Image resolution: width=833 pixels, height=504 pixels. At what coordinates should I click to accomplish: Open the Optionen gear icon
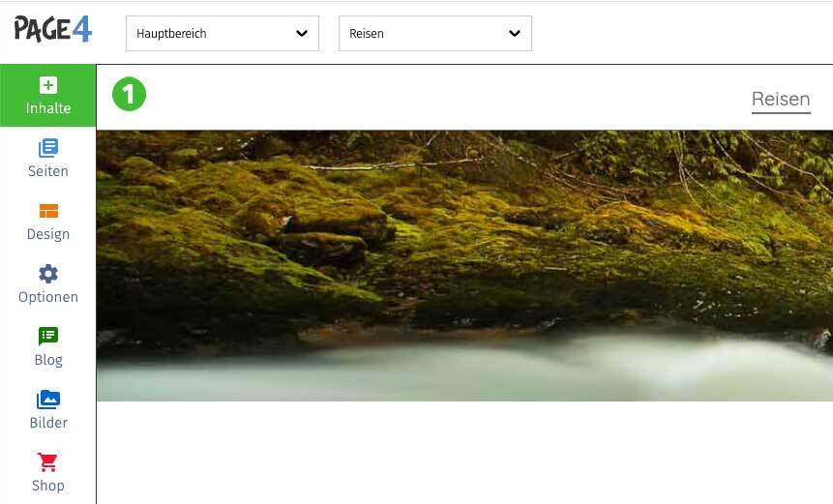tap(48, 274)
